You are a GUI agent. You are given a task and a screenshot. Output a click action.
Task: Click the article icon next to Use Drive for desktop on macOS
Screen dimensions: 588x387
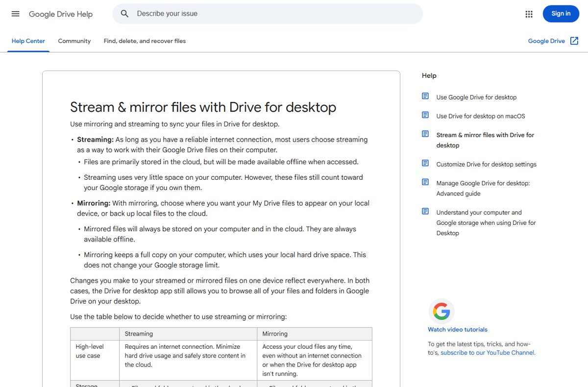coord(425,115)
